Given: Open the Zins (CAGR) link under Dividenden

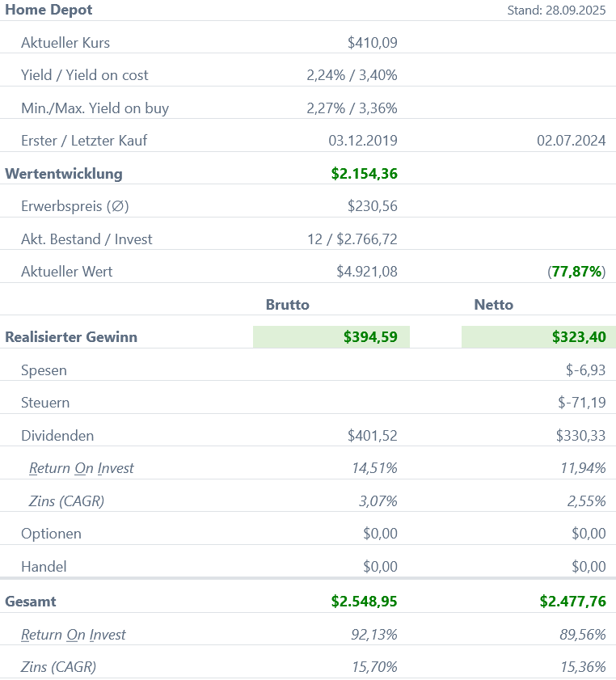Looking at the screenshot, I should click(x=66, y=501).
